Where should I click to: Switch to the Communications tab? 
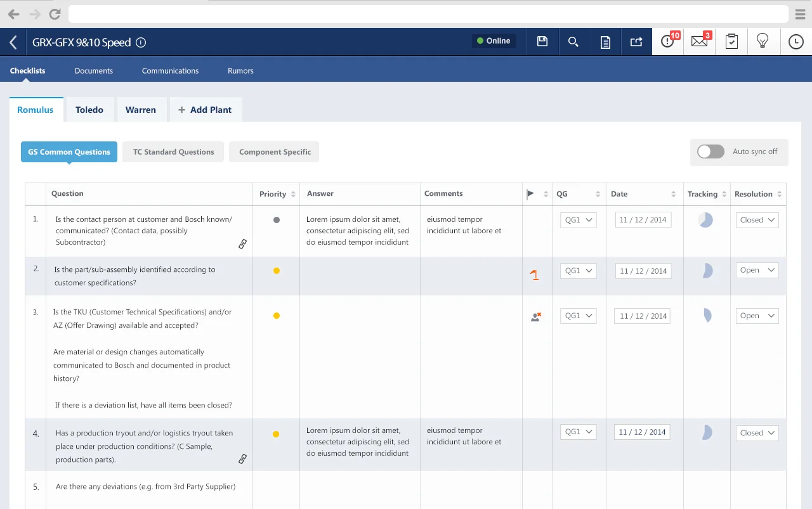point(171,71)
